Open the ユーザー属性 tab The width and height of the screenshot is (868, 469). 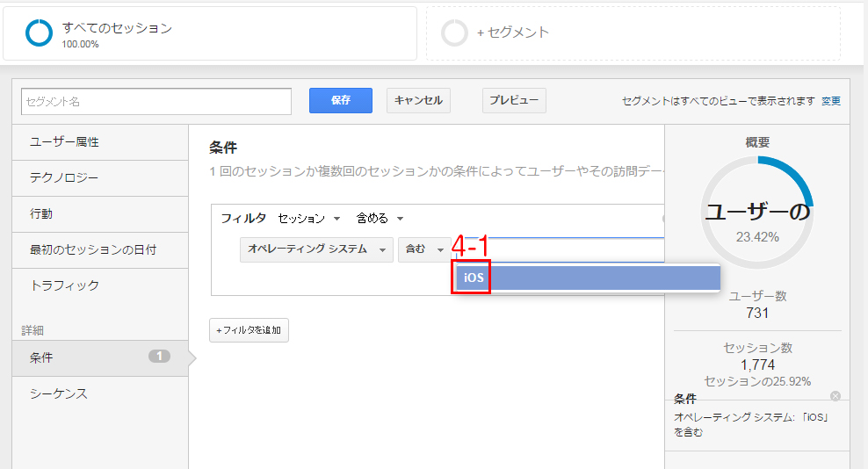[100, 142]
